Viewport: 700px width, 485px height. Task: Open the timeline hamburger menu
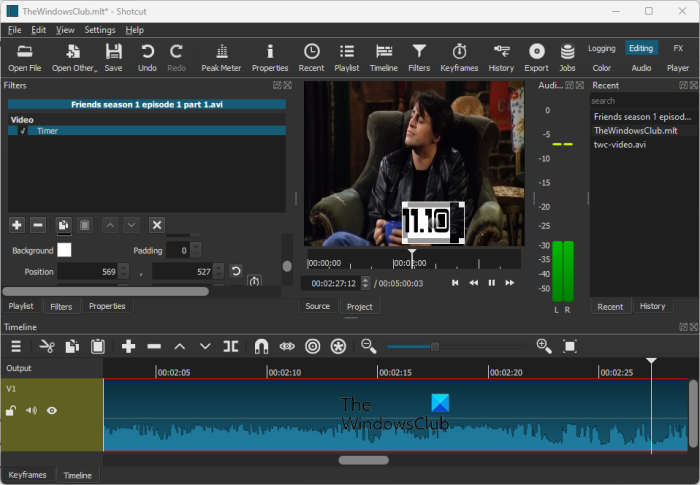(x=15, y=346)
